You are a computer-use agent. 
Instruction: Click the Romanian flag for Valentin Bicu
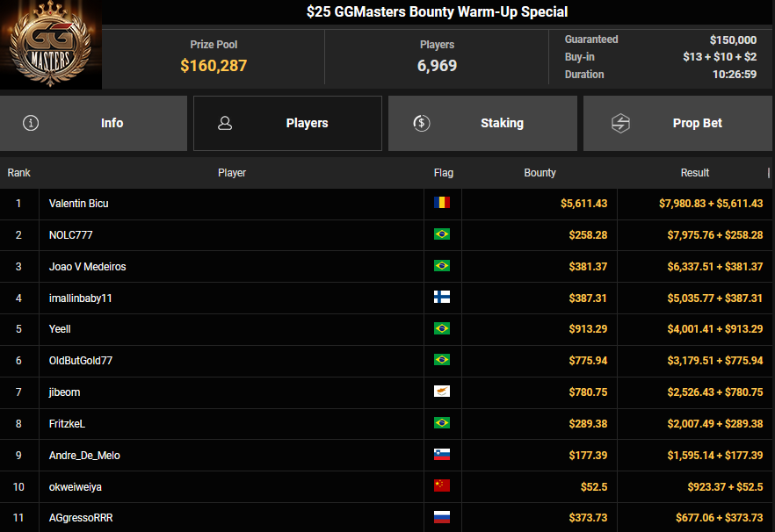pyautogui.click(x=441, y=204)
